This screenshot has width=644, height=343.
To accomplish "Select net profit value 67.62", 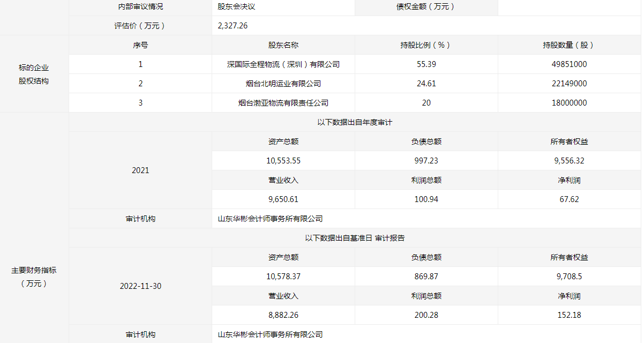I will (x=569, y=199).
